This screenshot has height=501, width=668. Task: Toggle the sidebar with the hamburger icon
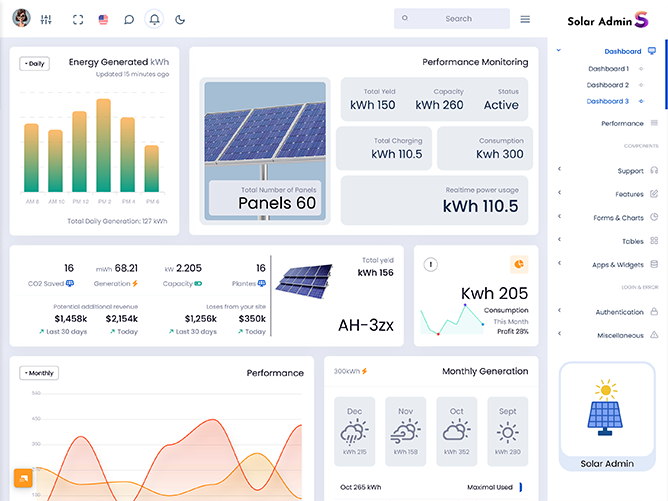525,19
